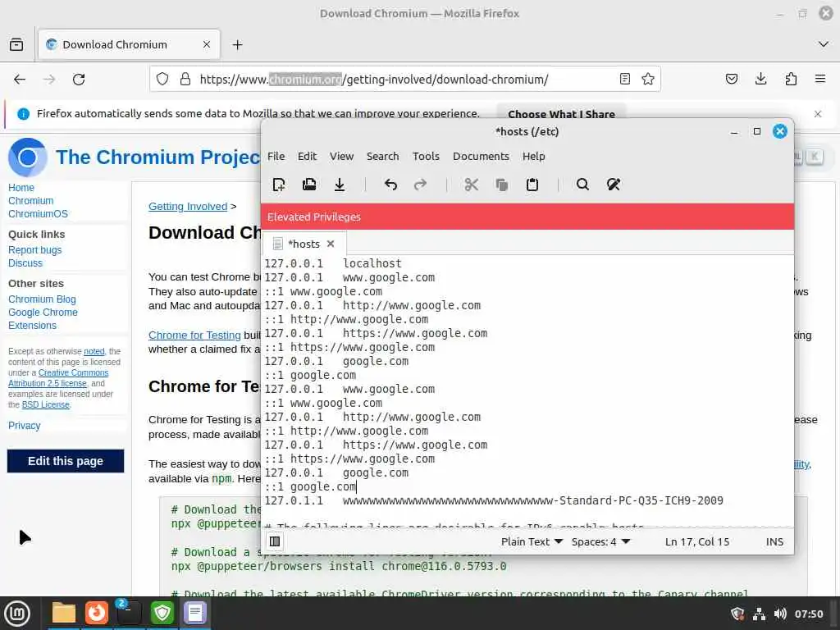This screenshot has height=630, width=840.
Task: Open the Files folder in taskbar
Action: click(64, 613)
